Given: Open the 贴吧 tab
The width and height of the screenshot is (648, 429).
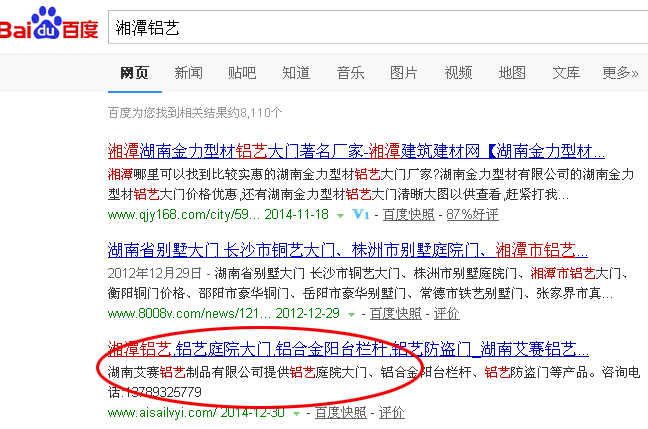Looking at the screenshot, I should [242, 73].
